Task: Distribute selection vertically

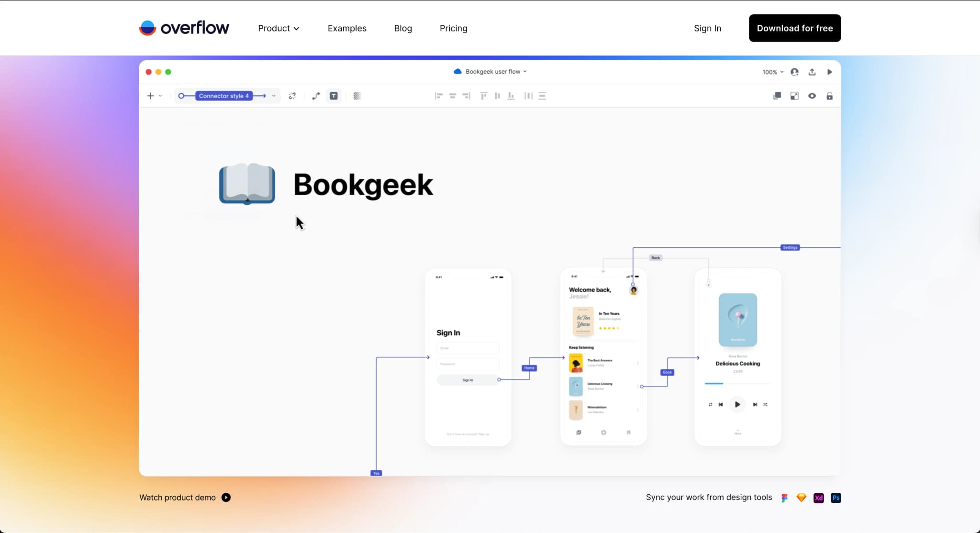Action: 542,96
